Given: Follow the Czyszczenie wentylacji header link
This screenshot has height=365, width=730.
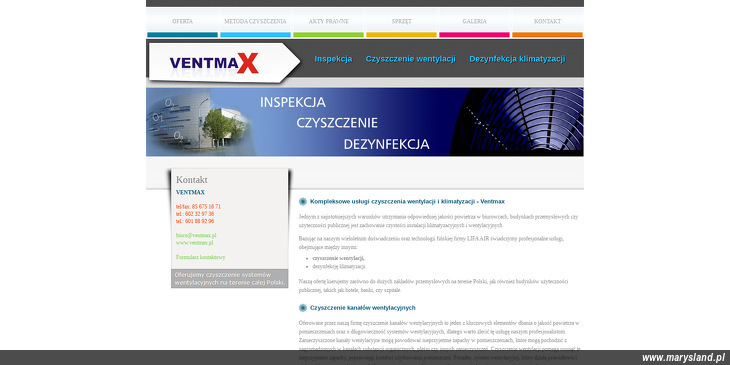Looking at the screenshot, I should tap(411, 59).
